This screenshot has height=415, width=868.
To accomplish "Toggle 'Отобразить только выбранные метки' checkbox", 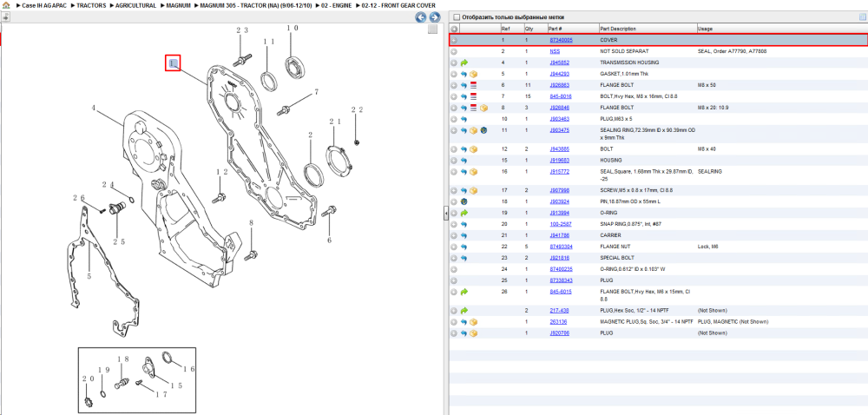I will coord(455,17).
